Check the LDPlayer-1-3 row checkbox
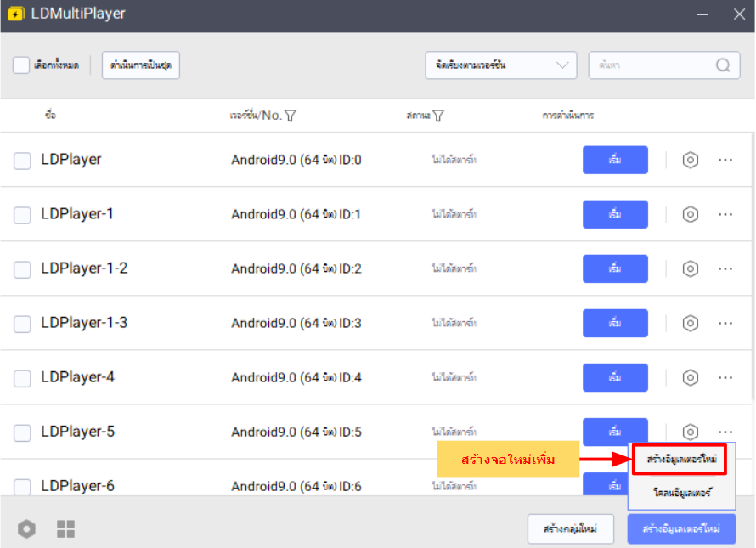Viewport: 756px width, 548px height. [22, 325]
